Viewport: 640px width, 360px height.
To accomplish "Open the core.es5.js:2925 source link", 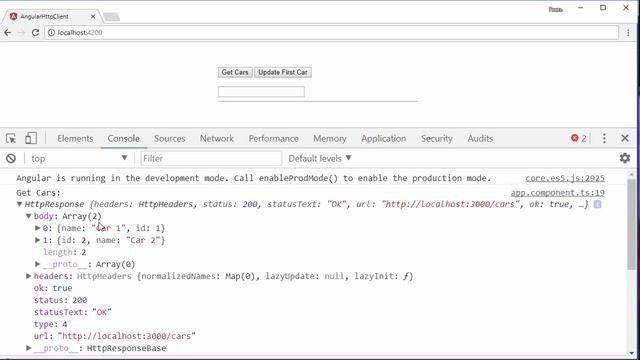I will 565,178.
